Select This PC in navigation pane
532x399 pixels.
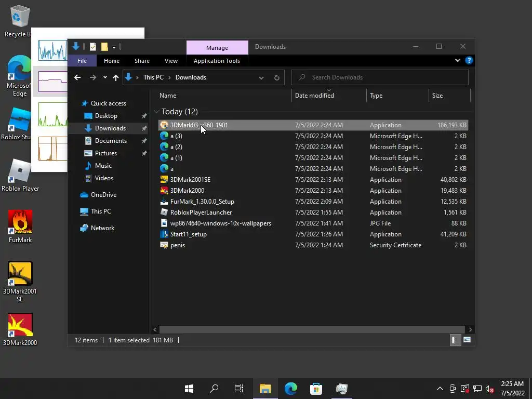tap(101, 211)
